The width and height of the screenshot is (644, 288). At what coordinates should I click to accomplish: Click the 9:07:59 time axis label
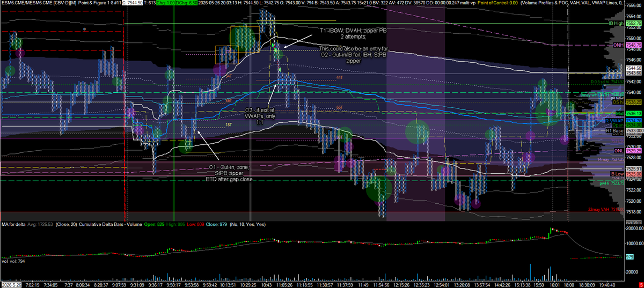[x=118, y=285]
